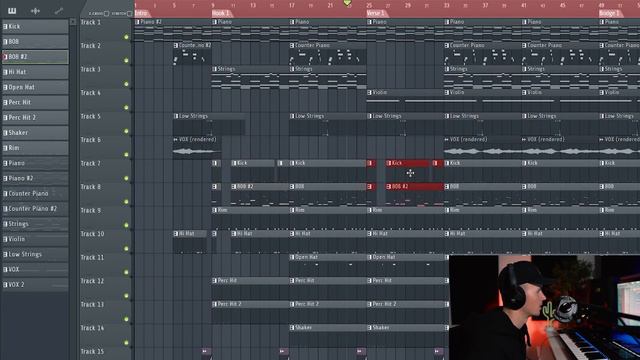Select the Track 5 header label
This screenshot has width=640, height=360.
click(x=91, y=116)
